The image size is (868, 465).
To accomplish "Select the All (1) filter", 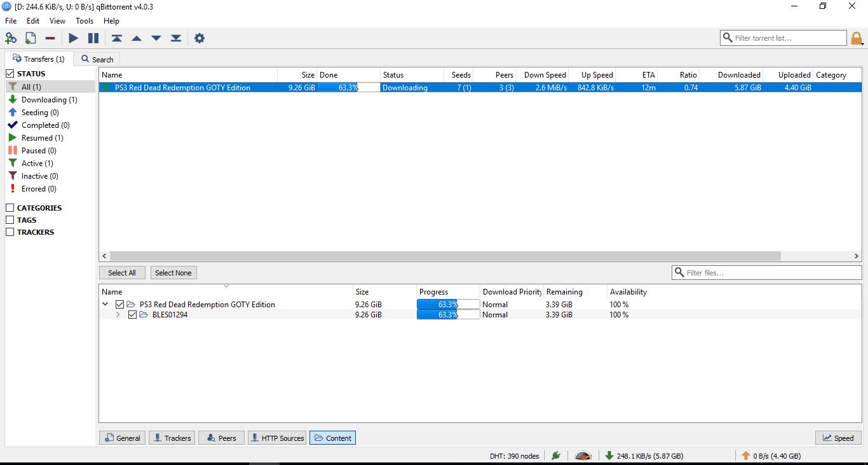I will pyautogui.click(x=50, y=87).
